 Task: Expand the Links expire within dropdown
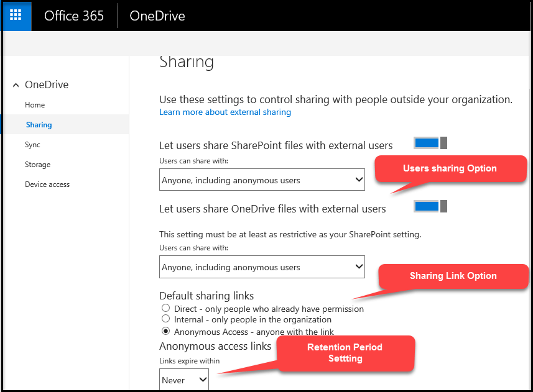[184, 380]
